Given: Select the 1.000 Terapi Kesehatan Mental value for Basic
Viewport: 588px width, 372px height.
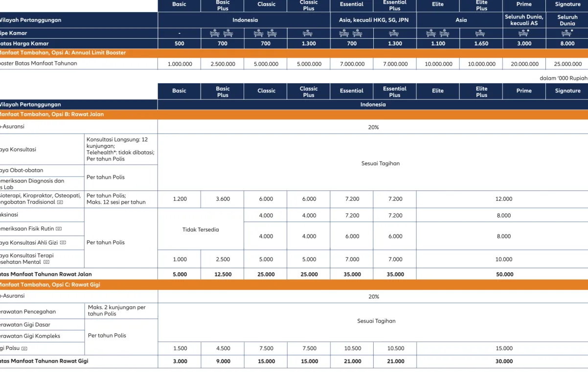Looking at the screenshot, I should tap(180, 259).
